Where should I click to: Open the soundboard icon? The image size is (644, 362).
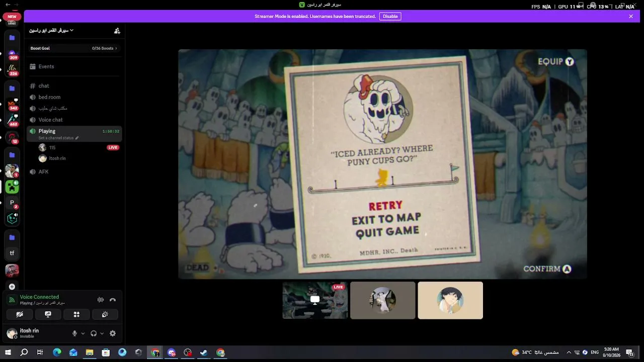point(105,314)
